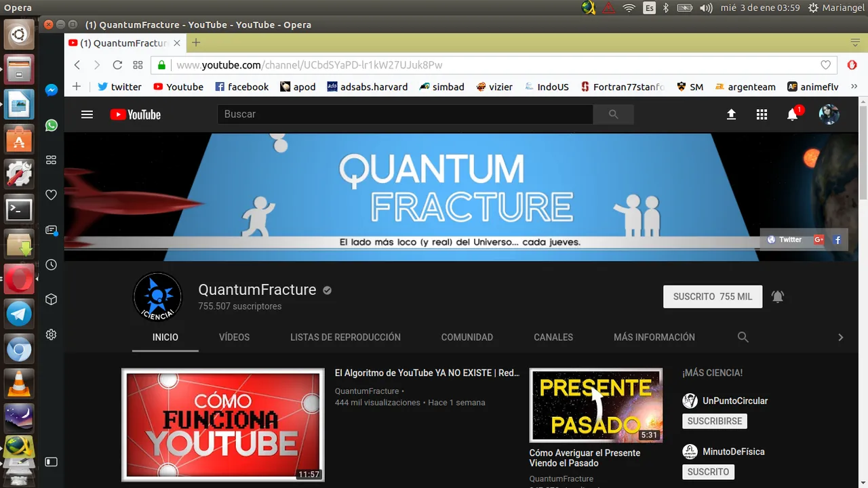Open Settings gear in Opera sidebar
Viewport: 868px width, 488px height.
point(51,335)
